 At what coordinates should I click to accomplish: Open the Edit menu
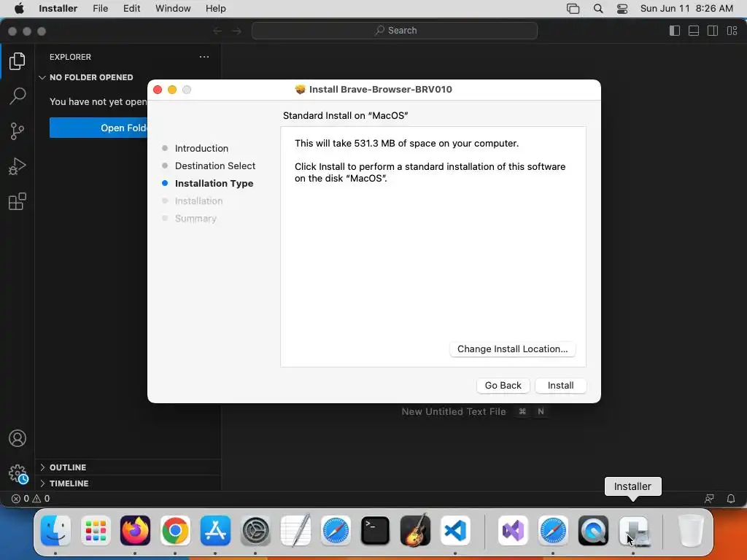pyautogui.click(x=131, y=9)
